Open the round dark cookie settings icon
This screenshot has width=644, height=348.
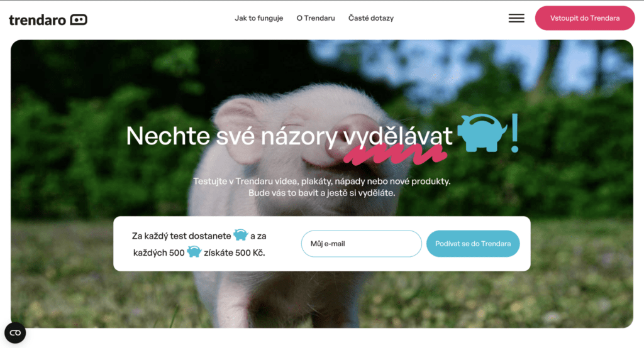coord(15,333)
